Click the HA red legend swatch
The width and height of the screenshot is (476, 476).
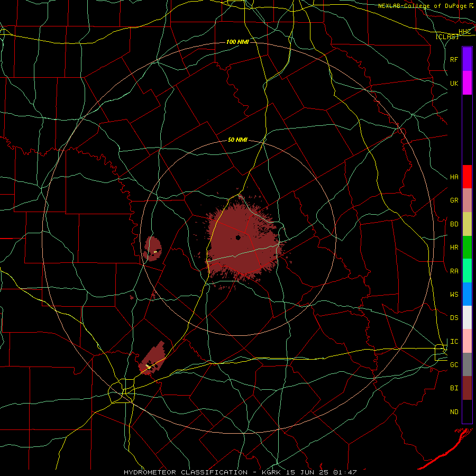coord(467,177)
